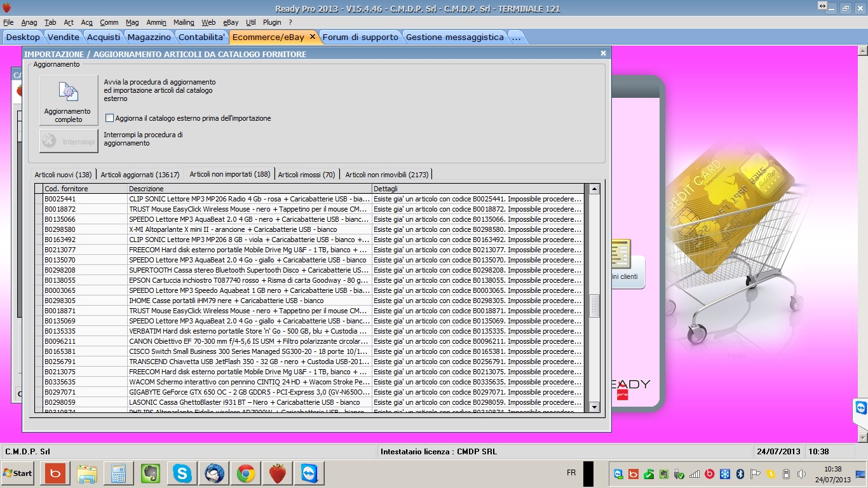The width and height of the screenshot is (868, 488).
Task: Open Windows Explorer folder on taskbar
Action: tap(87, 473)
